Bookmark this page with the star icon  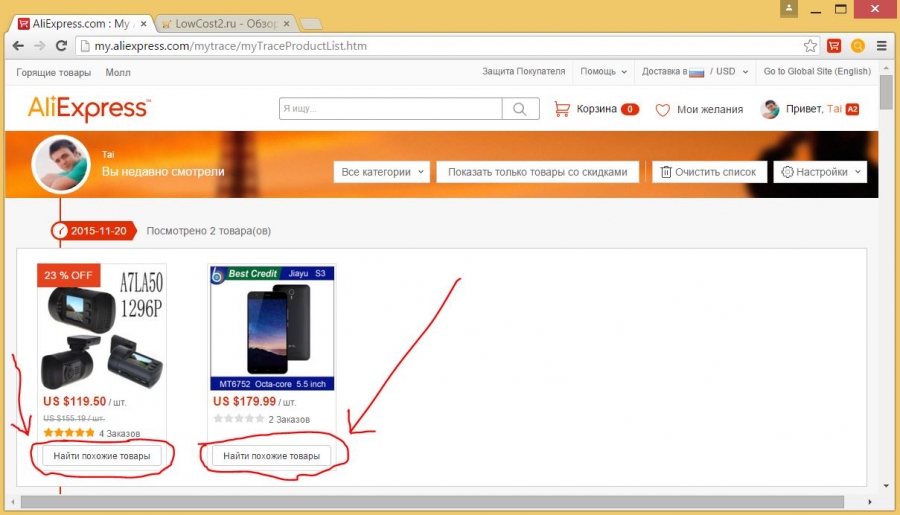coord(810,46)
